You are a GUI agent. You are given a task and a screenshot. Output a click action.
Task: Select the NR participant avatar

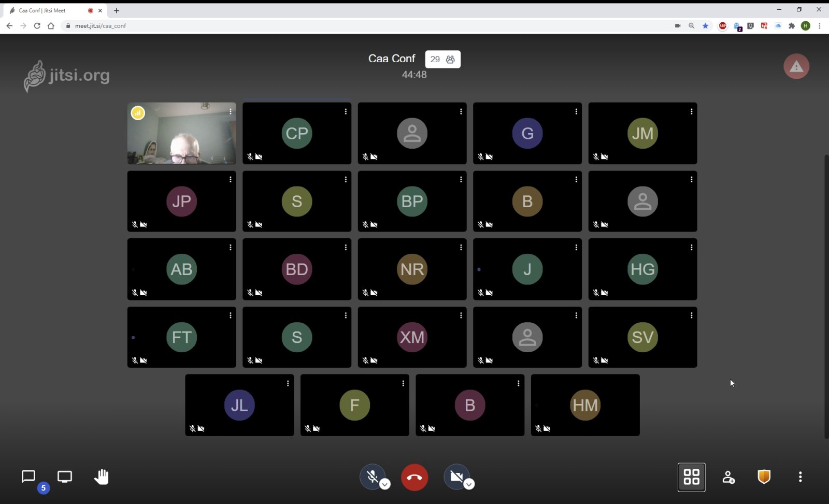(412, 269)
